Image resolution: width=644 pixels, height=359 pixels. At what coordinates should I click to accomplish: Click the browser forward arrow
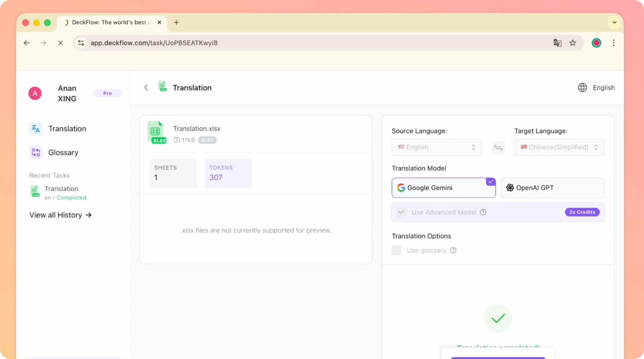[x=43, y=43]
